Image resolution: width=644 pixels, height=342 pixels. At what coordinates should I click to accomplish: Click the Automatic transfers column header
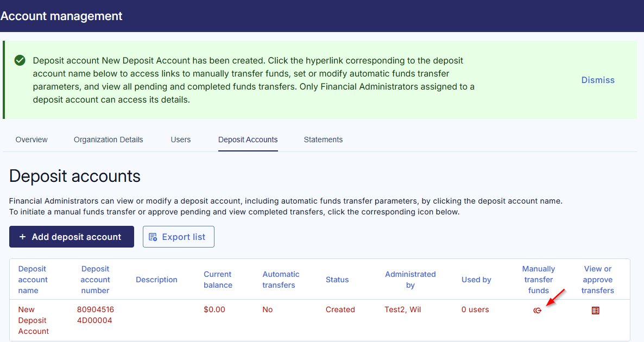click(x=281, y=280)
